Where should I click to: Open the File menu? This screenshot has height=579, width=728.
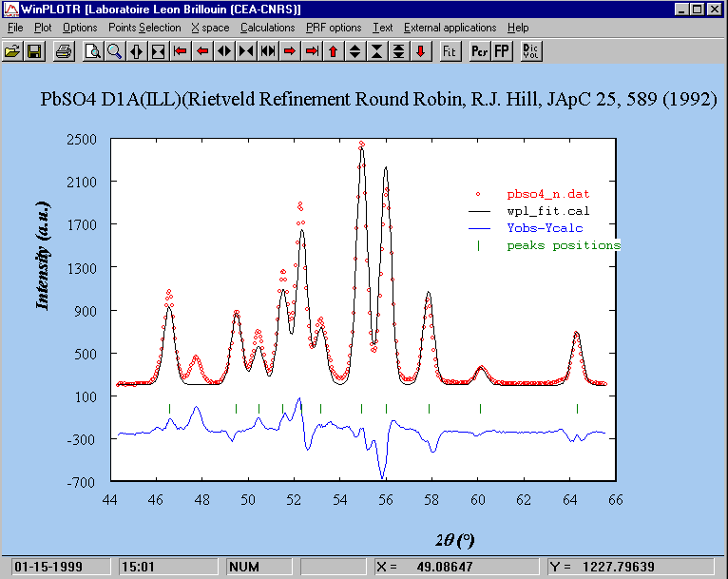click(x=15, y=28)
